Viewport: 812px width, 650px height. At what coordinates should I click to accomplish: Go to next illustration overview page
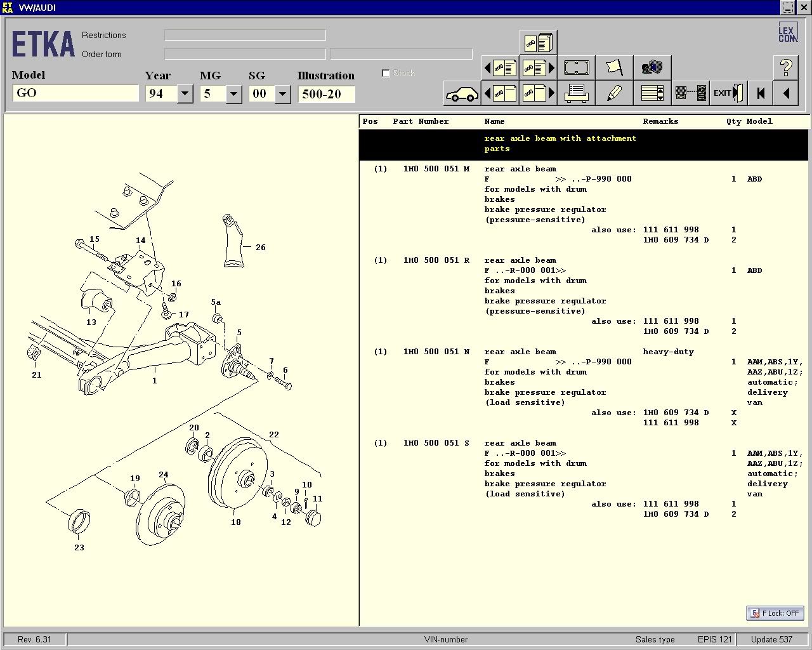pyautogui.click(x=538, y=93)
